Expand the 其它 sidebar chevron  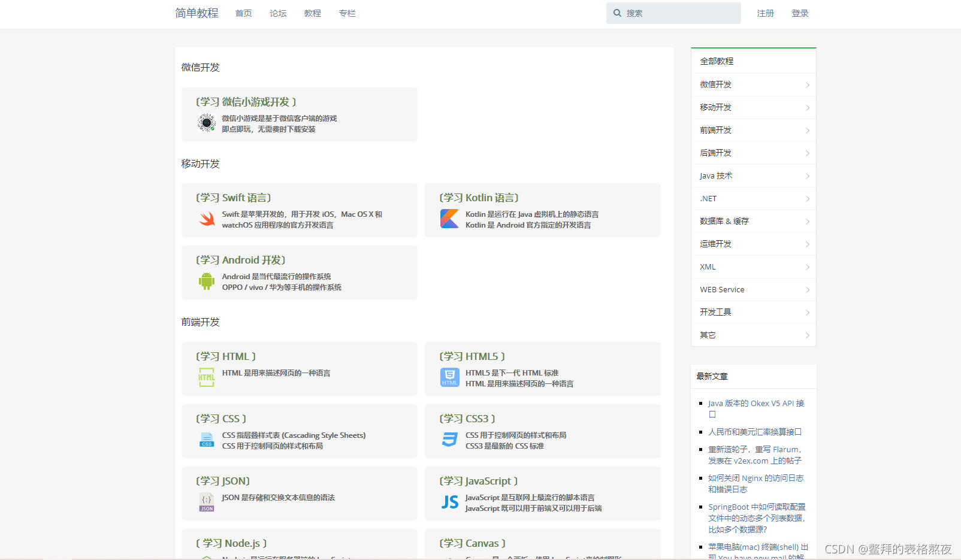pos(808,335)
